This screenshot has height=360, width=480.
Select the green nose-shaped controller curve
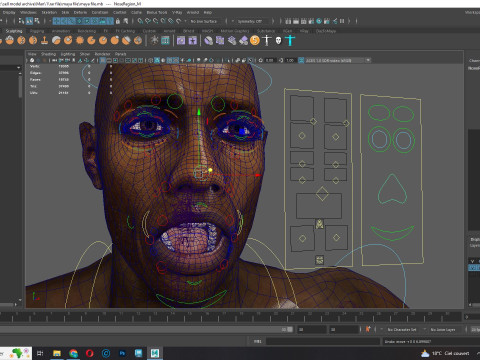[x=392, y=189]
